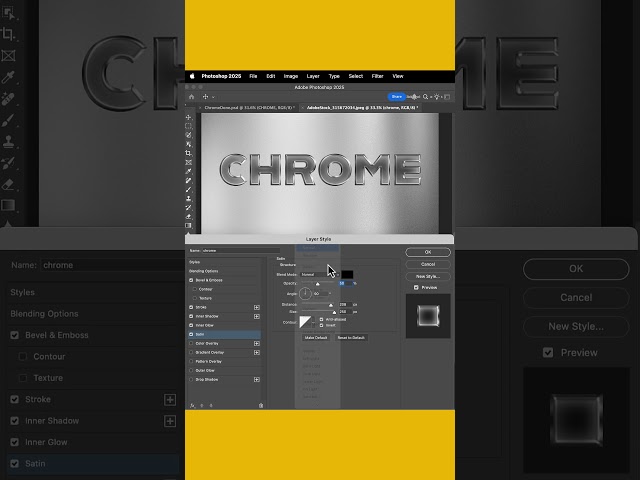
Task: Click the Angle dial control
Action: point(305,293)
